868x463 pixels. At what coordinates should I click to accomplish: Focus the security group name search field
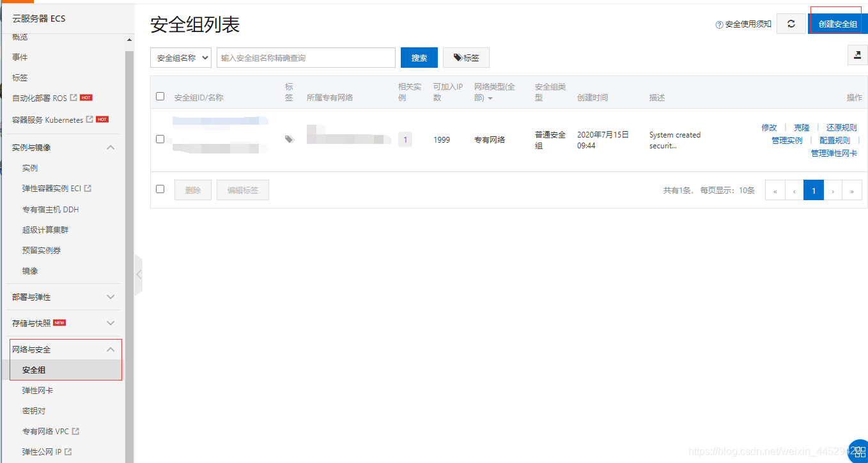tap(306, 58)
